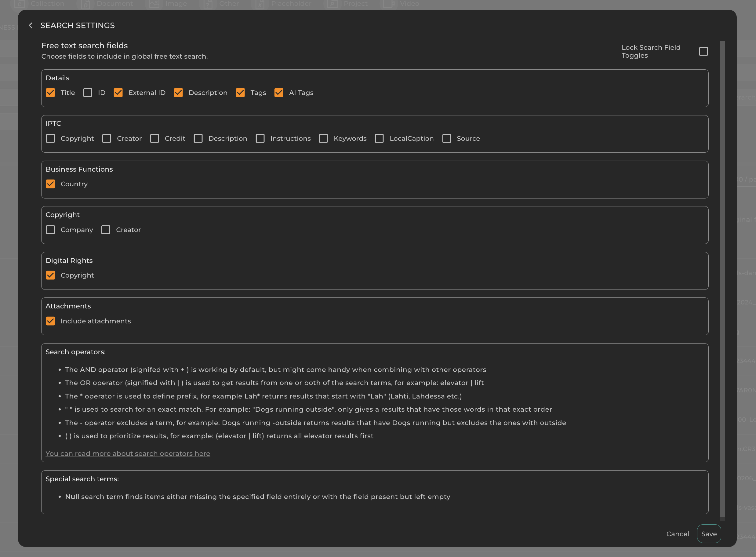Disable AI Tags in free text search
This screenshot has height=557, width=756.
pos(278,93)
